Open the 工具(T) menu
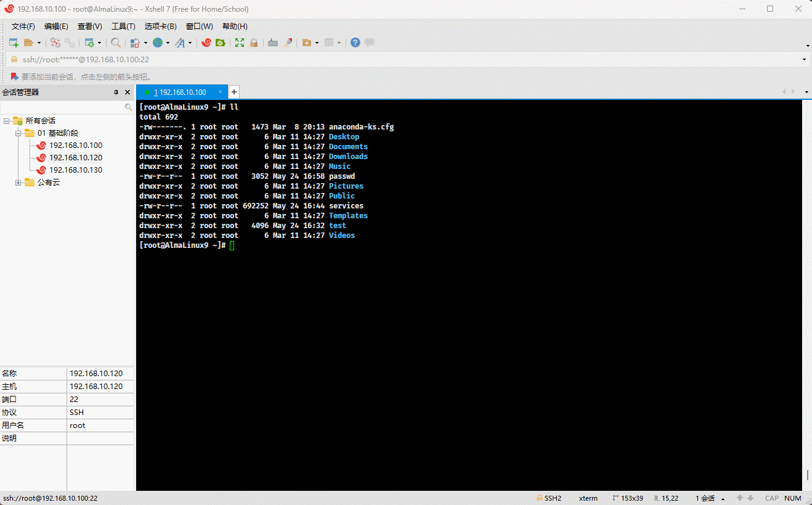Screen dimensions: 812x505 tap(123, 27)
